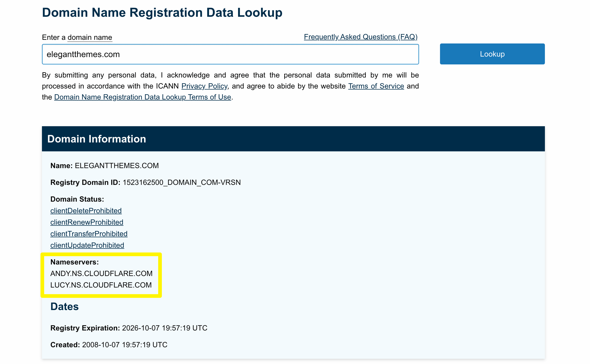Click the elegantthemes.com input field
Viewport: 590px width, 364px height.
point(230,54)
